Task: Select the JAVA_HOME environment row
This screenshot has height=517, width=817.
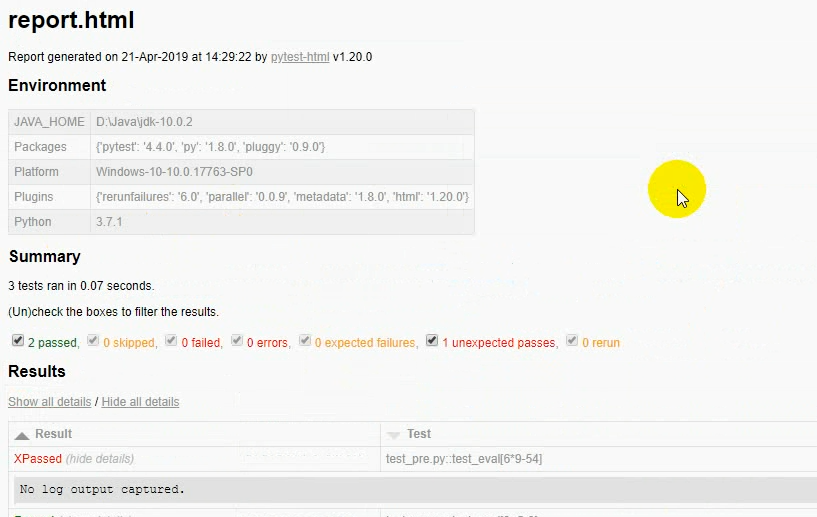Action: point(241,122)
